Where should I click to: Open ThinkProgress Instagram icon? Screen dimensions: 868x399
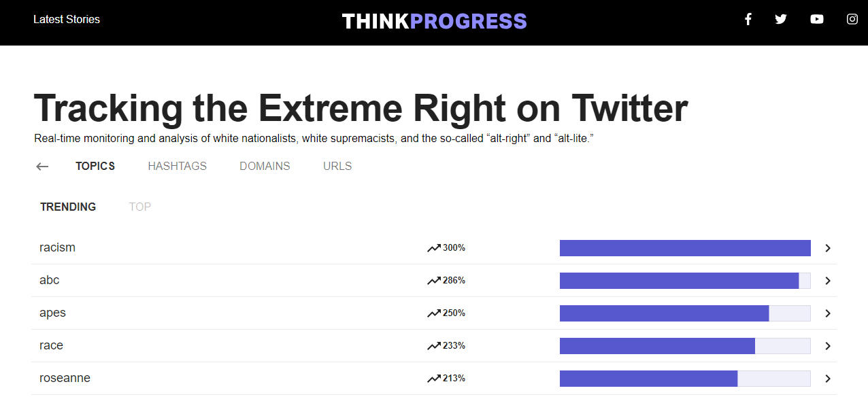pos(852,19)
